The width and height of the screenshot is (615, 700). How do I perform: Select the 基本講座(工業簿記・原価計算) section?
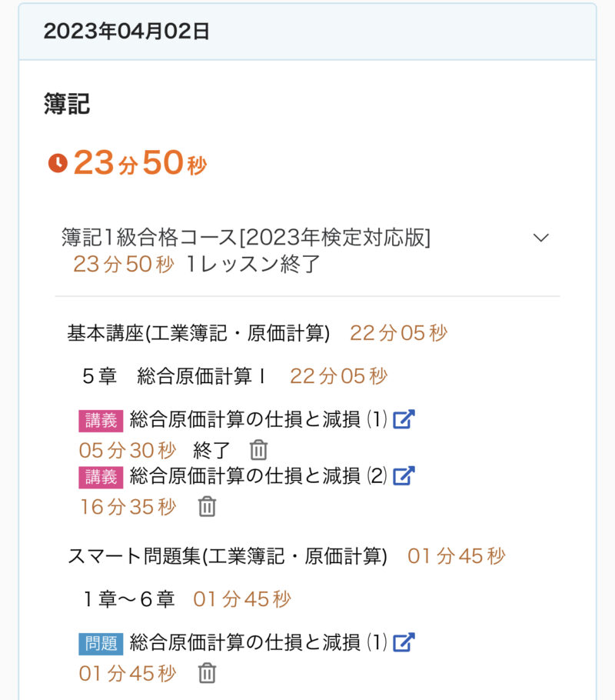(198, 333)
